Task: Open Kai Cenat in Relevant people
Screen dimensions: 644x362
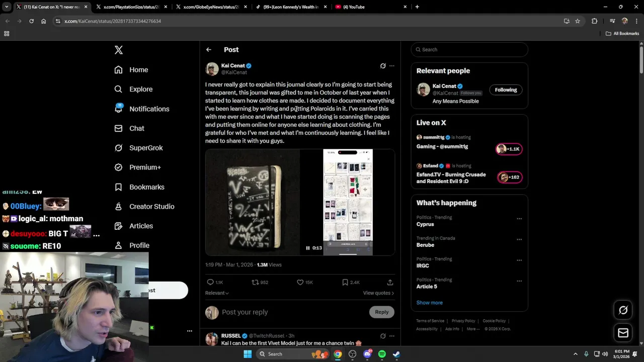Action: [444, 86]
